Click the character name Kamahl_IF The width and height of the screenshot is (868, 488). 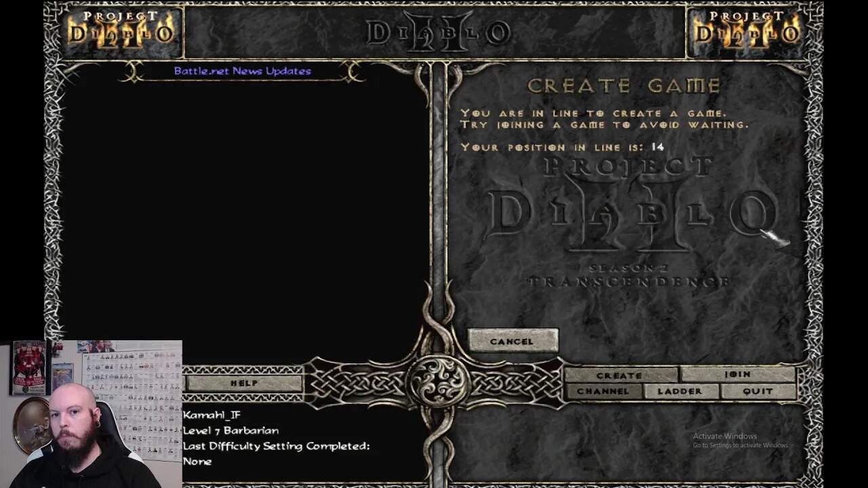pos(212,415)
